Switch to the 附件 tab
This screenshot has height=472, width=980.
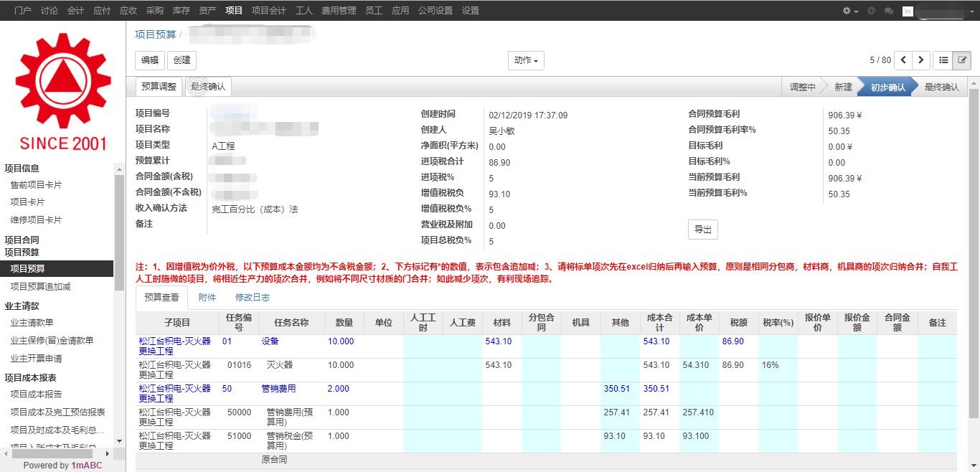[x=207, y=297]
